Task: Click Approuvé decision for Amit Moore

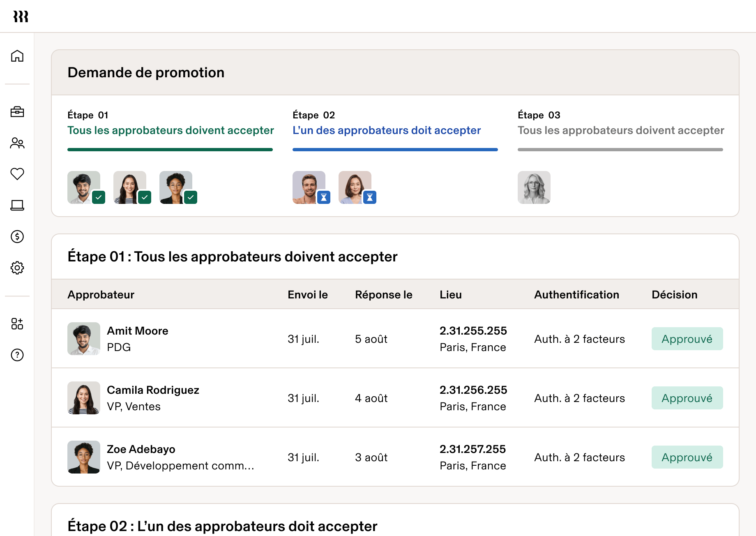Action: click(687, 339)
